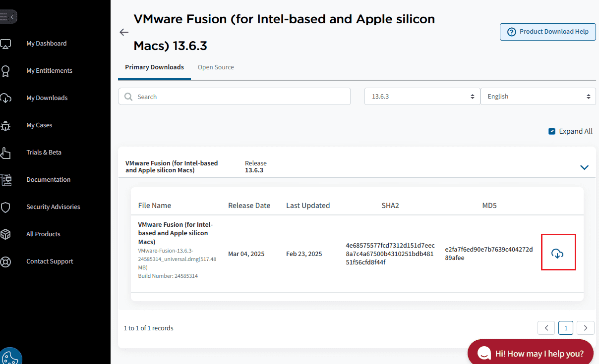Open Security Advisories link

click(x=53, y=207)
